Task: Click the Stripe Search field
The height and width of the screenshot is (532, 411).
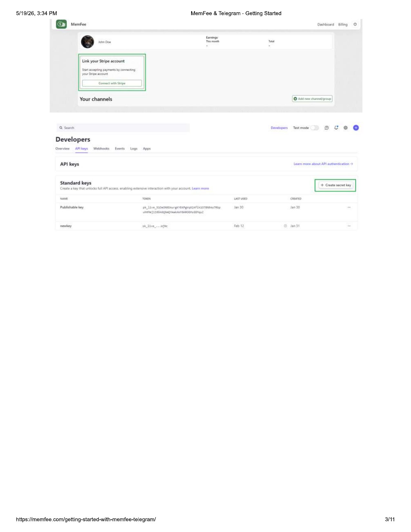Action: (123, 128)
